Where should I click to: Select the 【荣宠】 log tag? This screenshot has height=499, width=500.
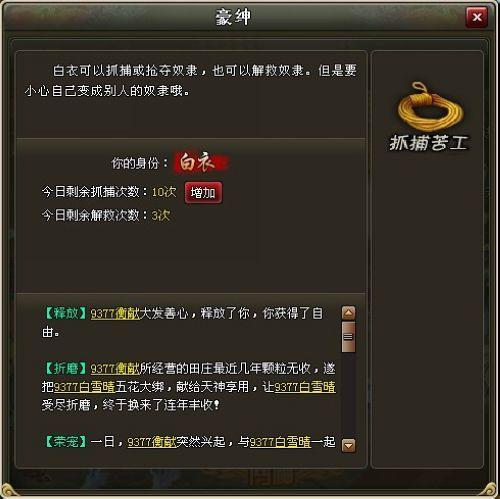[66, 442]
